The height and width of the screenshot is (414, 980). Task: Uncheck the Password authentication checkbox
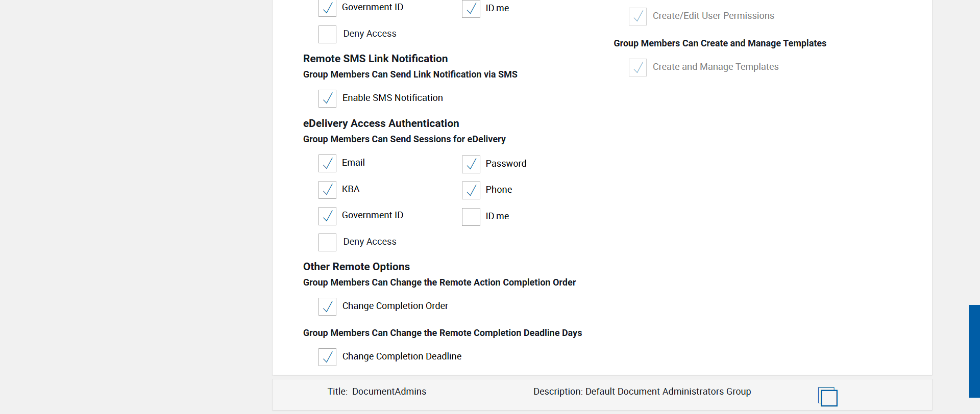tap(471, 164)
